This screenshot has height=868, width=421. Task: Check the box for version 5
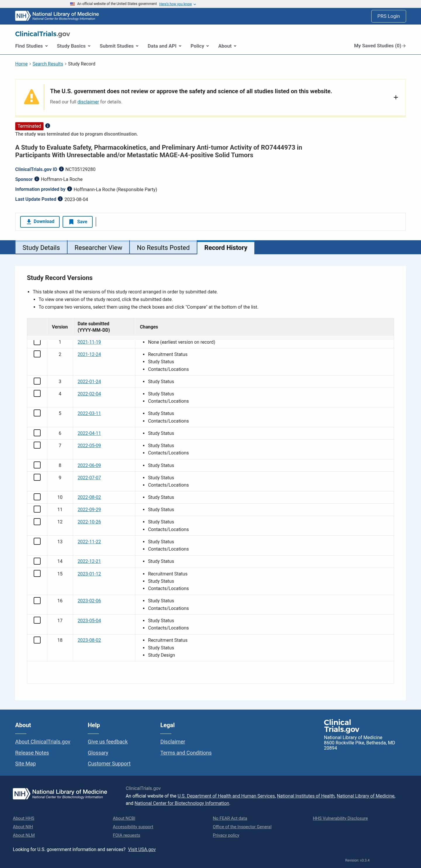pos(37,413)
